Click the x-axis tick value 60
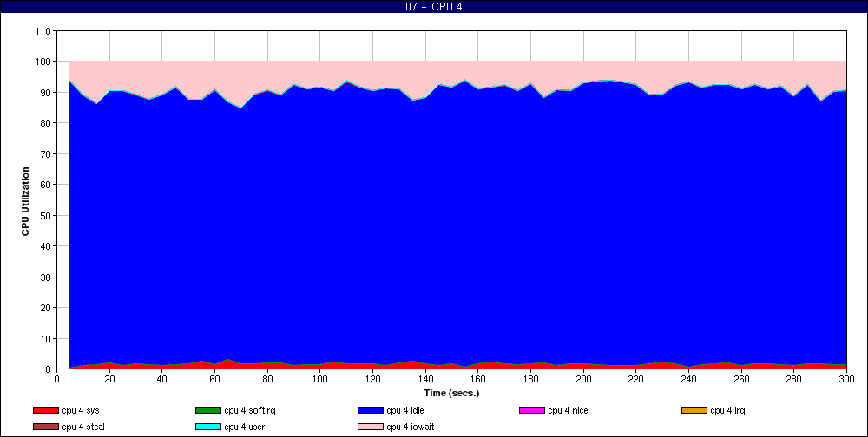The image size is (868, 437). tap(214, 379)
